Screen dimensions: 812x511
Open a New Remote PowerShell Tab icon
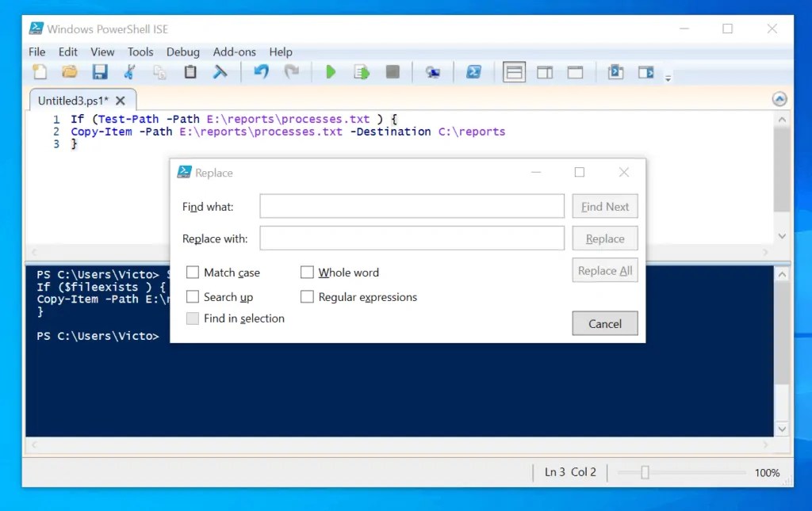tap(433, 71)
